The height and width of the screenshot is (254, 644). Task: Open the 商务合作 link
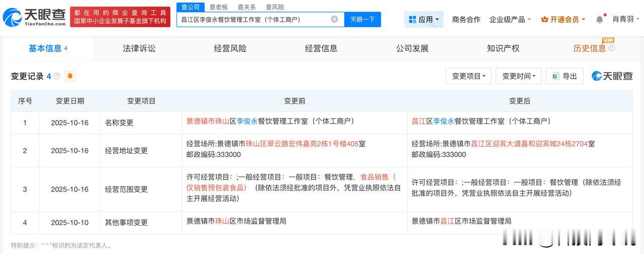[466, 19]
